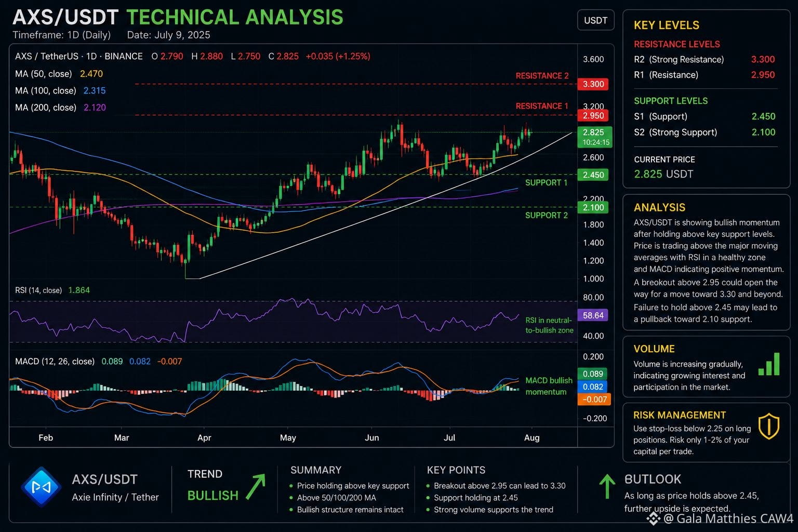Image resolution: width=798 pixels, height=532 pixels.
Task: Click the BULLISH trend text
Action: [212, 495]
